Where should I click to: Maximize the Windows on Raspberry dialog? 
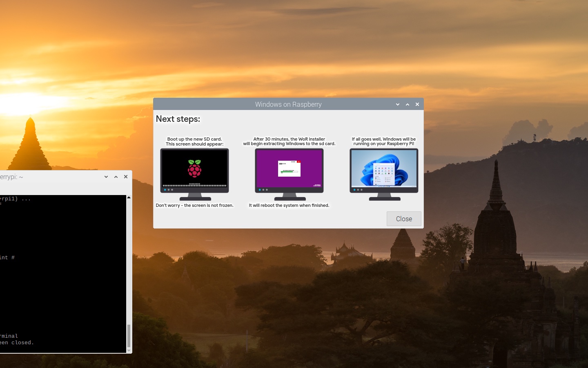pos(407,104)
